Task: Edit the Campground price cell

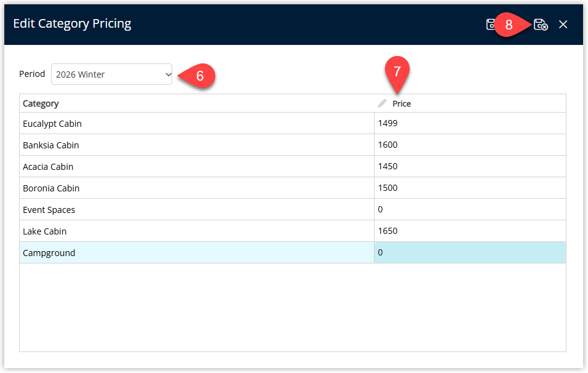Action: (x=470, y=252)
